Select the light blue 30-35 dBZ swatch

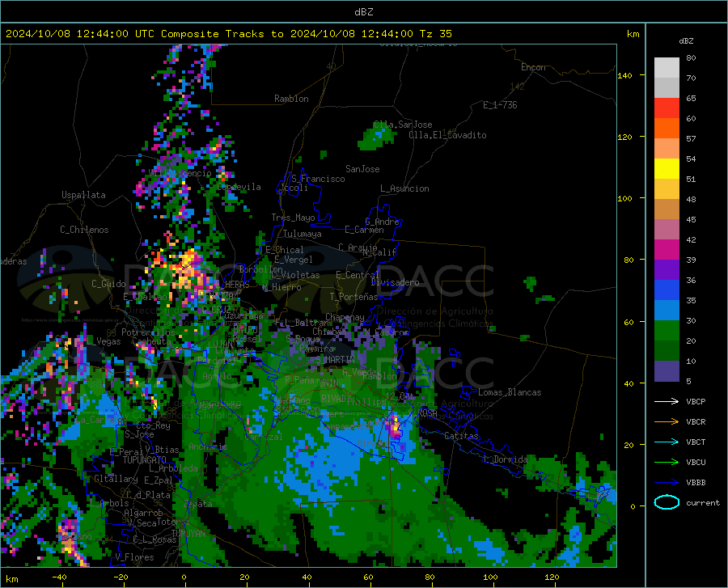(x=667, y=311)
